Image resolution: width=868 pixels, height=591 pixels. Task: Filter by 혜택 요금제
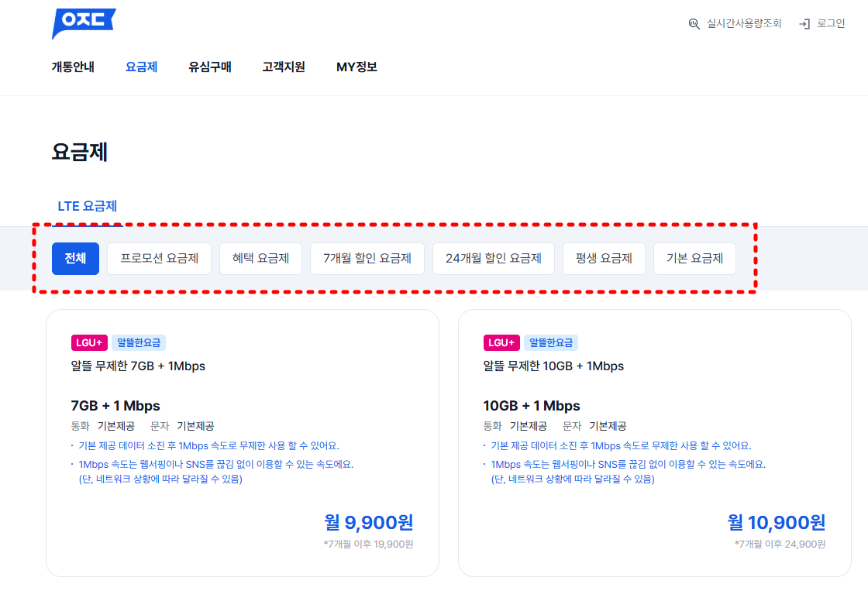260,259
